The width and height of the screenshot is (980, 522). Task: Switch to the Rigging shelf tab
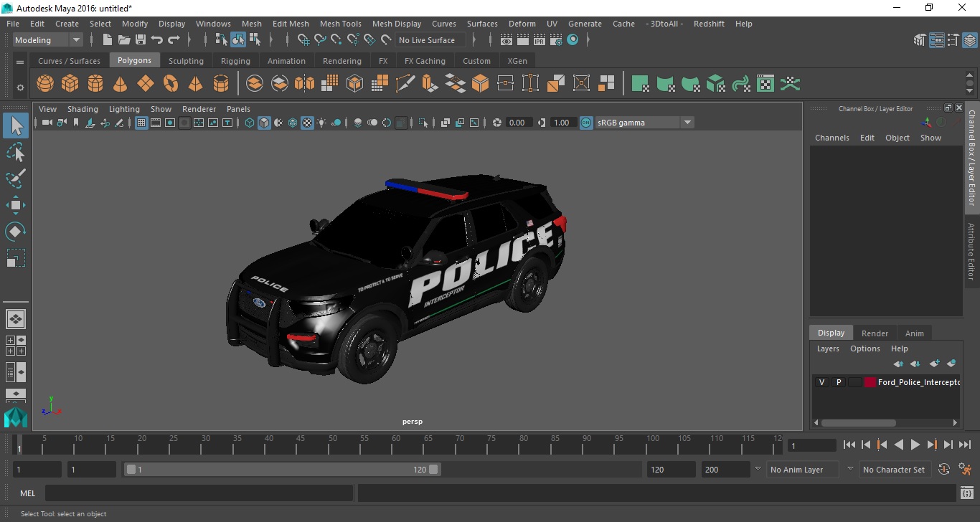(235, 61)
